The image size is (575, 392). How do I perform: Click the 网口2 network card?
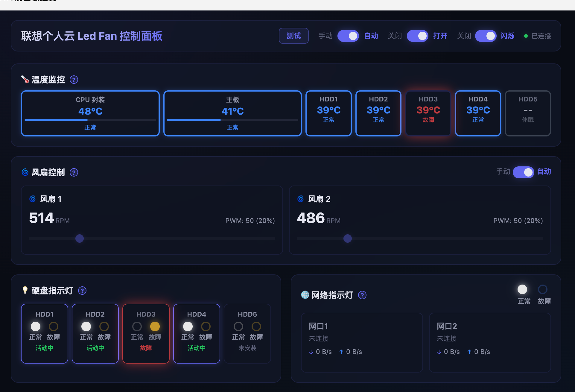(x=490, y=343)
